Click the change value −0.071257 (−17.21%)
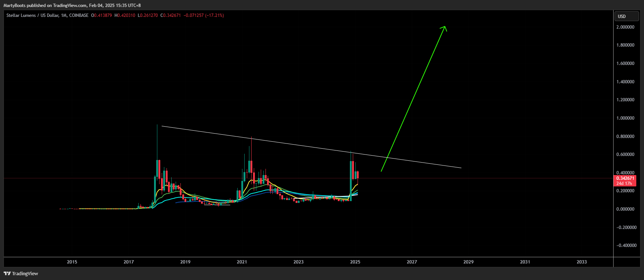The height and width of the screenshot is (280, 644). [204, 15]
